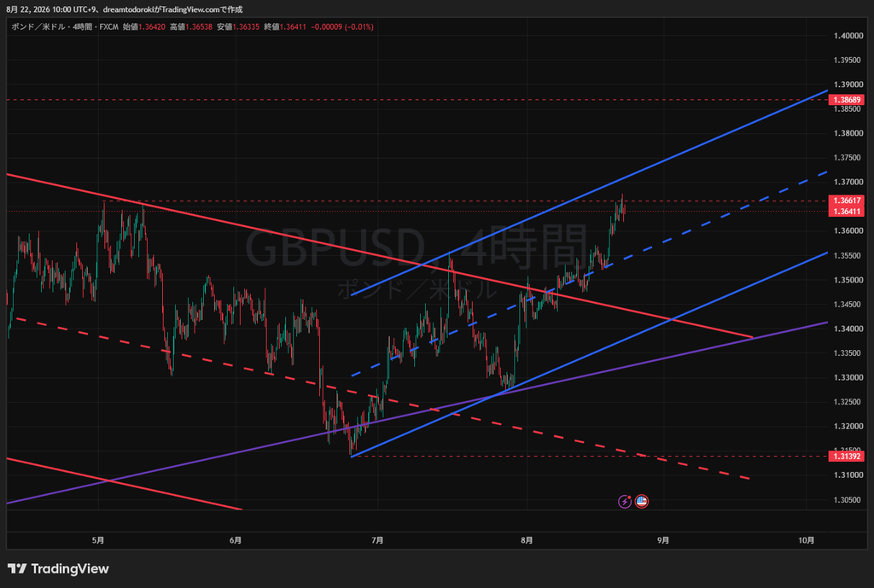Screen dimensions: 874x588
Task: Select the 1.31392 red price label
Action: pos(847,457)
